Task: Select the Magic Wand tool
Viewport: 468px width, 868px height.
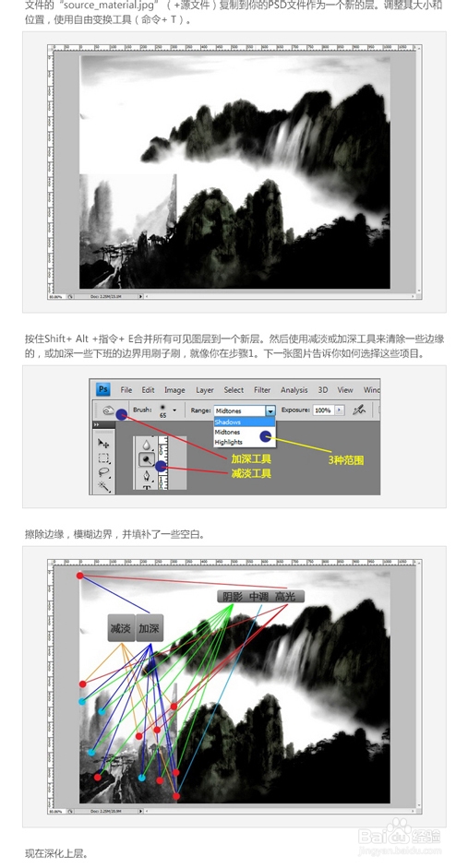Action: click(x=103, y=486)
